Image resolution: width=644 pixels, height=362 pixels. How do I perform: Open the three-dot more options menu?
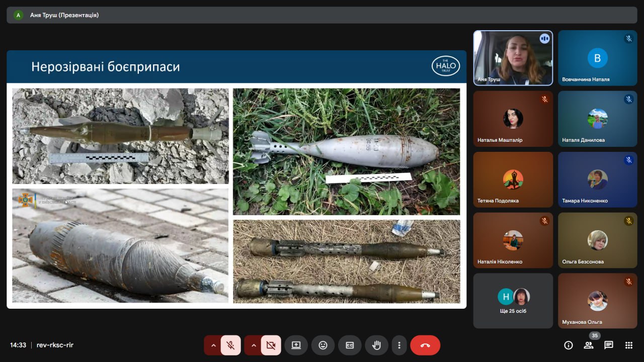point(399,345)
